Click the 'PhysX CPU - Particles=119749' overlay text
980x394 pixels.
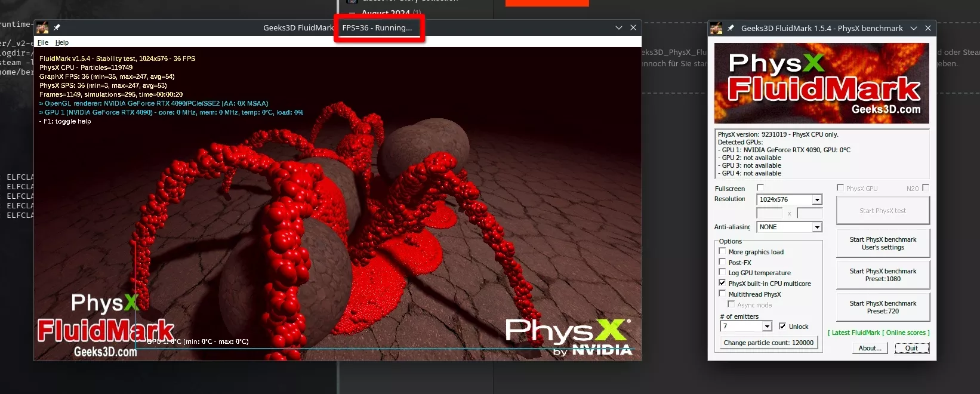tap(86, 67)
